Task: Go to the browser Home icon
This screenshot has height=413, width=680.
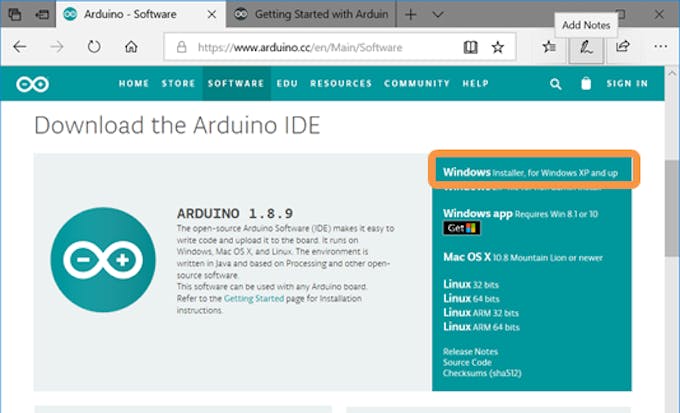Action: click(x=131, y=46)
